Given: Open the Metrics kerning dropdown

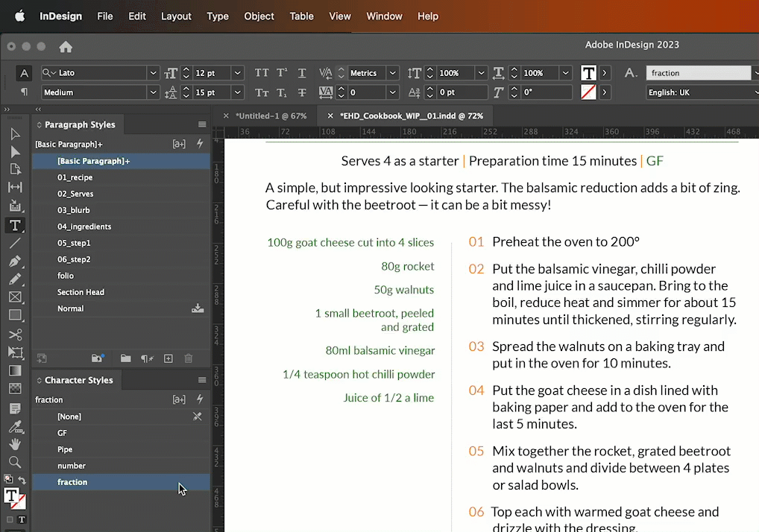Looking at the screenshot, I should click(x=392, y=73).
